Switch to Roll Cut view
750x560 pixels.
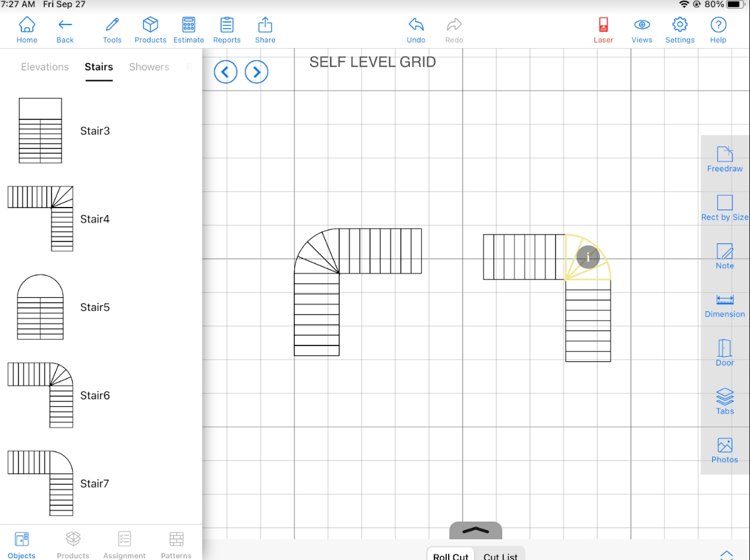(x=451, y=556)
